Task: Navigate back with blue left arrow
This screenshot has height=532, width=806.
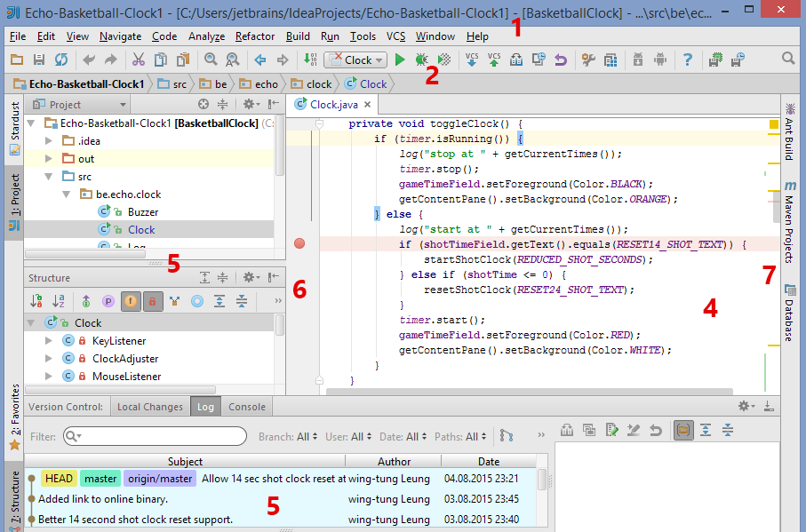Action: 260,60
